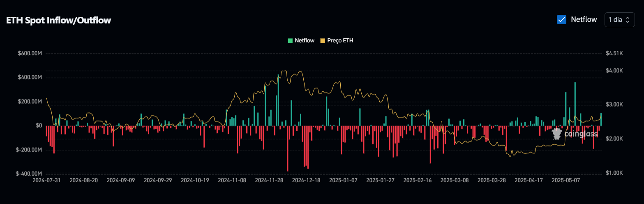Click the 2024-09-09 date label

tap(121, 180)
